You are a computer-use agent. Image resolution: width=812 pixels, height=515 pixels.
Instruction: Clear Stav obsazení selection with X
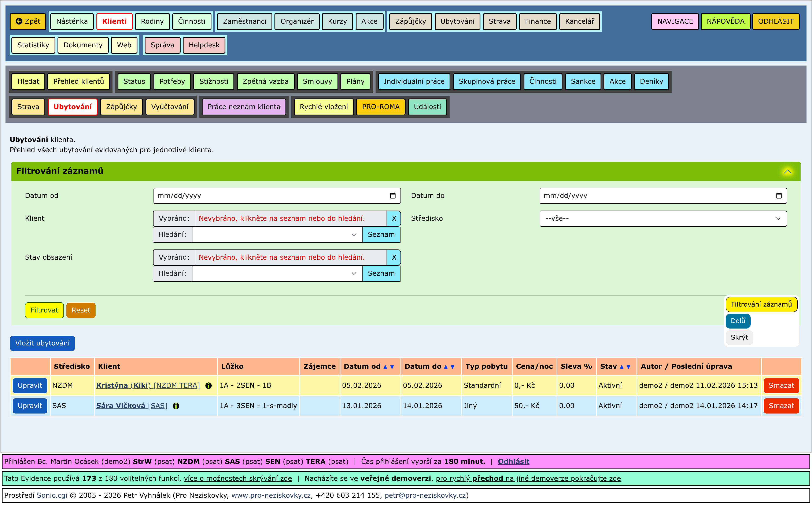point(394,257)
